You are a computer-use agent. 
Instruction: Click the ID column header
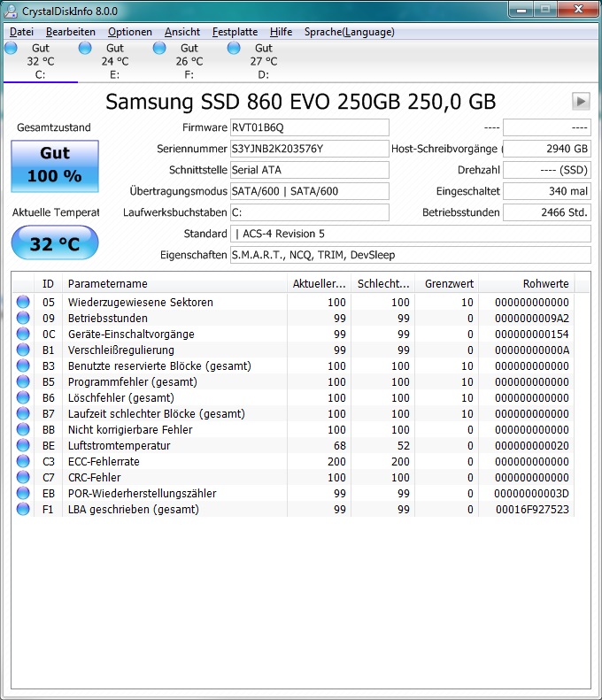click(48, 283)
